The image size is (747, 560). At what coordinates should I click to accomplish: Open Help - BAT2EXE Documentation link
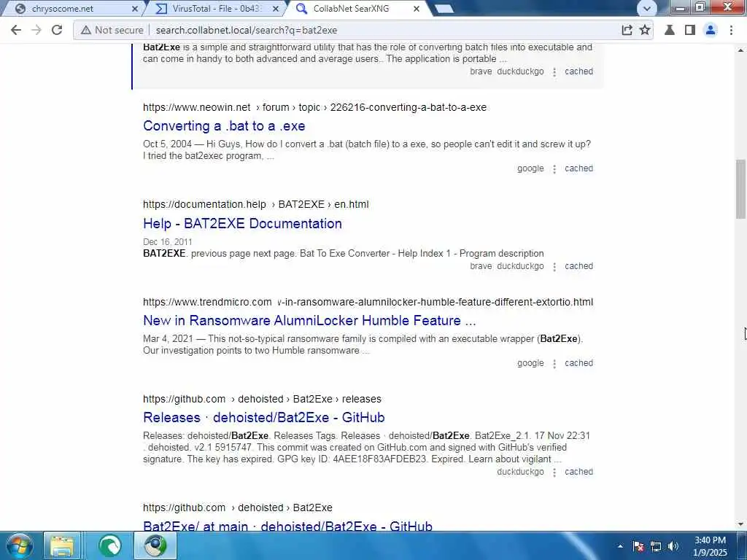(x=242, y=223)
